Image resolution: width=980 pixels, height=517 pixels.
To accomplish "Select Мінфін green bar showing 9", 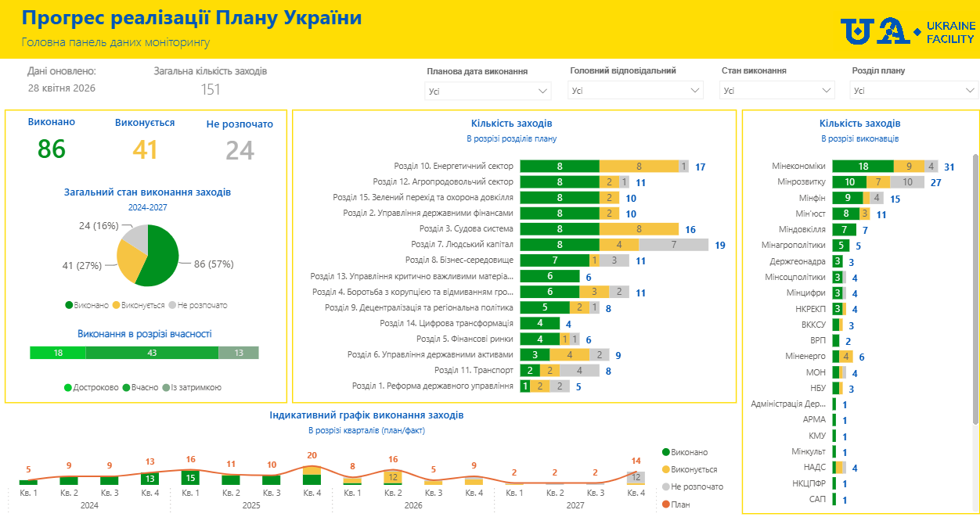I will [x=848, y=198].
